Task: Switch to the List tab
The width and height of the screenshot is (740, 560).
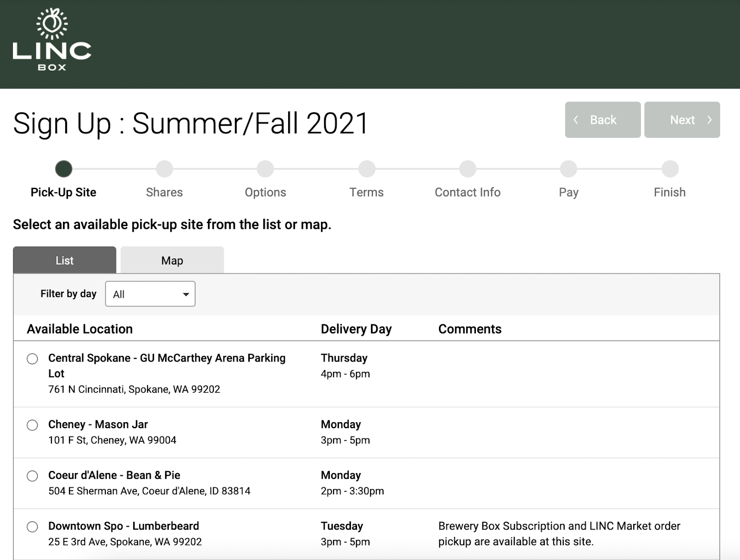Action: (x=64, y=260)
